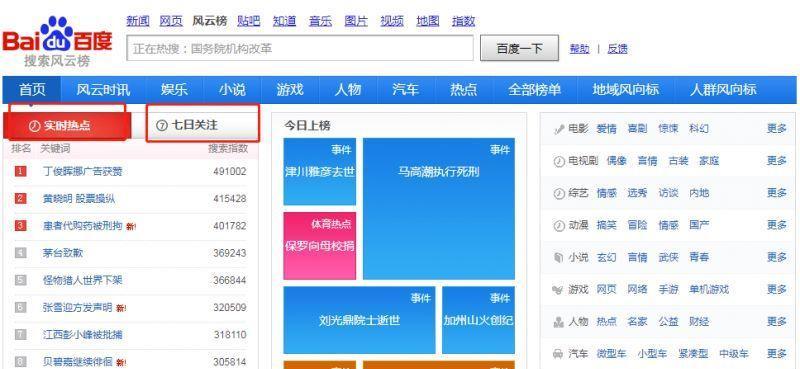The height and width of the screenshot is (369, 800).
Task: Click 更多 in the 电影 row
Action: click(777, 129)
